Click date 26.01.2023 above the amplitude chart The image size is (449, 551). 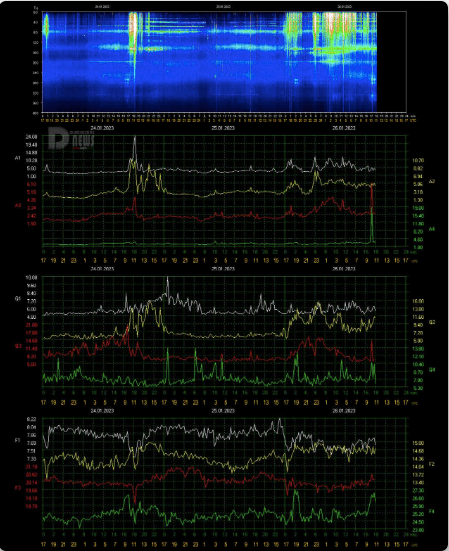pyautogui.click(x=344, y=128)
